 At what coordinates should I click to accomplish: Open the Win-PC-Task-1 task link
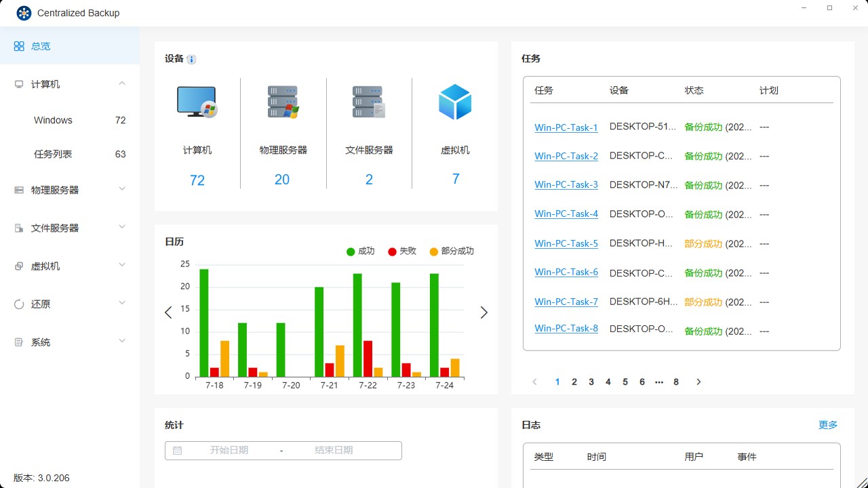click(566, 127)
